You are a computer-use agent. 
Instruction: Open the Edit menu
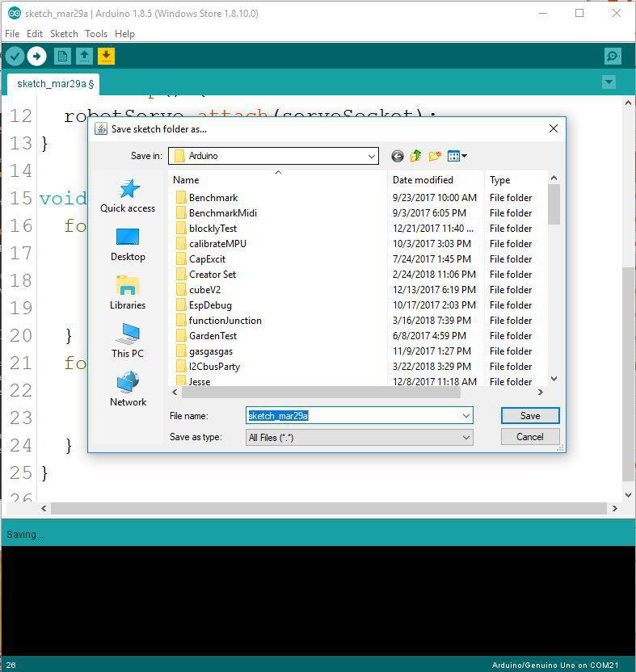(x=34, y=34)
